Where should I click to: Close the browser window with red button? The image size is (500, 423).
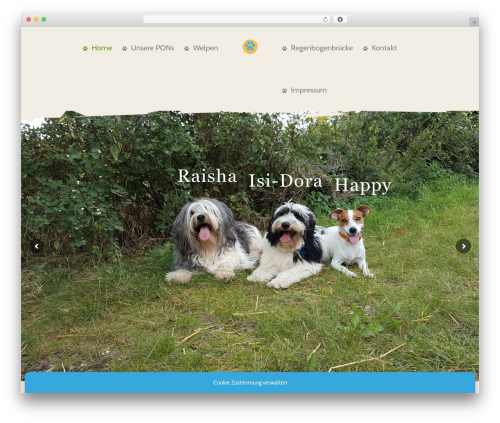pos(29,19)
